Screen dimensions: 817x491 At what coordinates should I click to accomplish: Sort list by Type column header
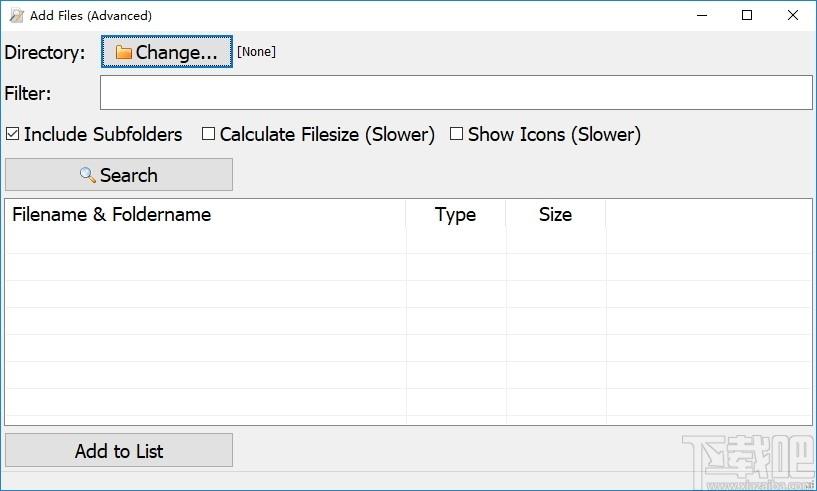455,214
